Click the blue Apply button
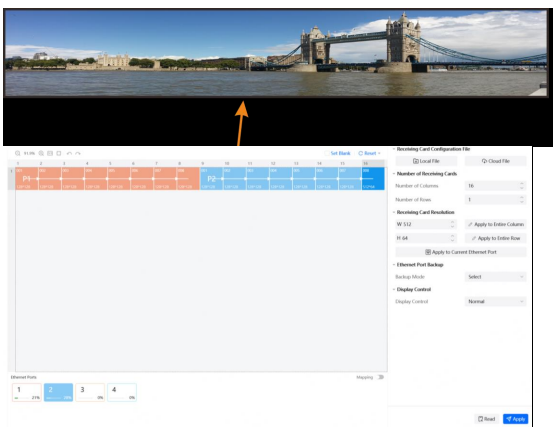This screenshot has height=433, width=559. tap(515, 419)
